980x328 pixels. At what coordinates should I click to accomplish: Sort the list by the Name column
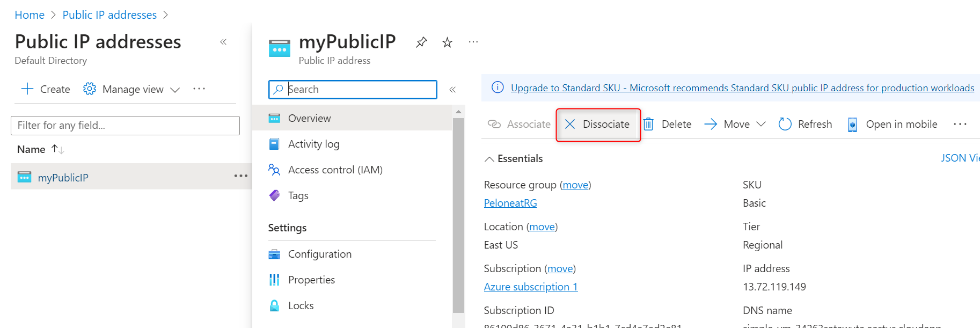click(x=32, y=150)
